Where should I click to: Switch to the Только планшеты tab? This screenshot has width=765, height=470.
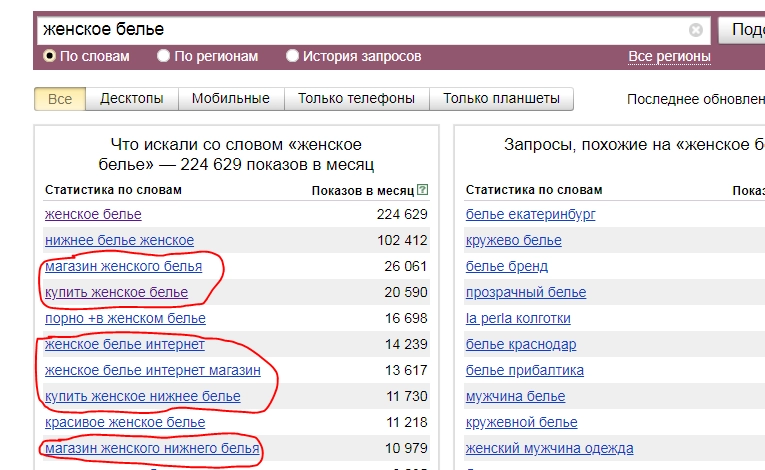502,99
